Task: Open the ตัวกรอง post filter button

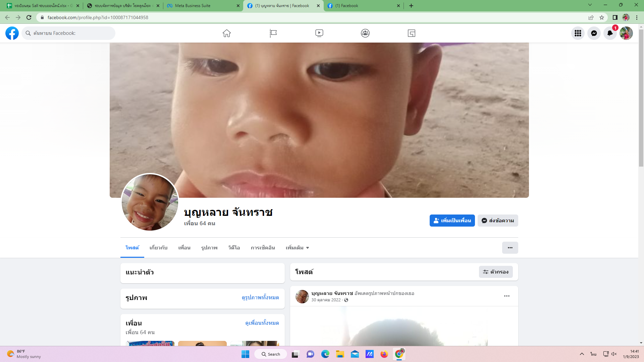Action: [496, 272]
